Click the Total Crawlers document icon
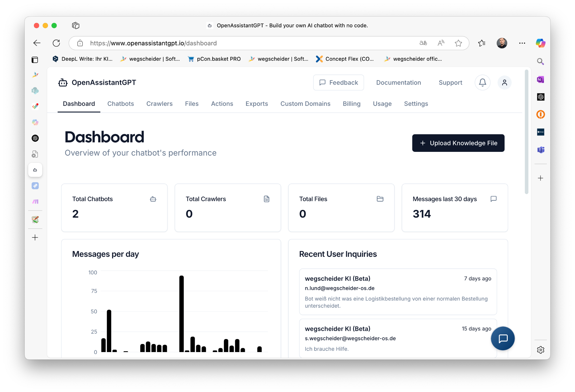Screen dimensions: 575x392 coord(267,199)
